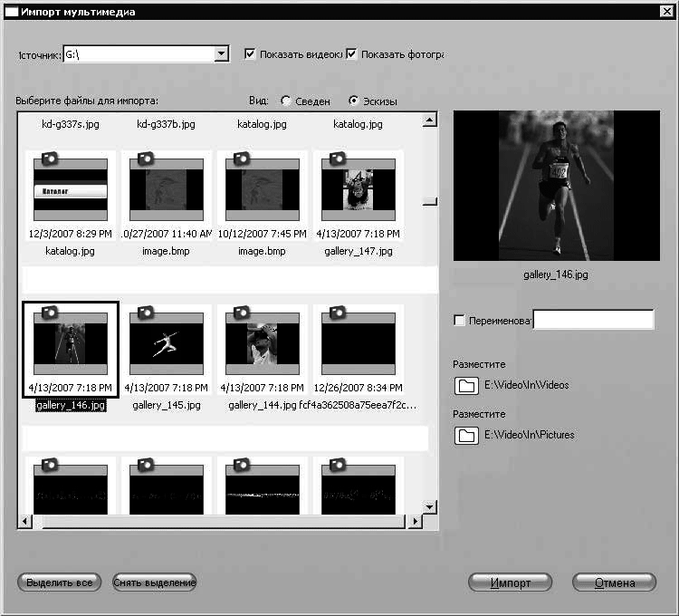Select the thumbnail dated 12/26/2007 8:34 PM
Image resolution: width=679 pixels, height=616 pixels.
pyautogui.click(x=359, y=350)
